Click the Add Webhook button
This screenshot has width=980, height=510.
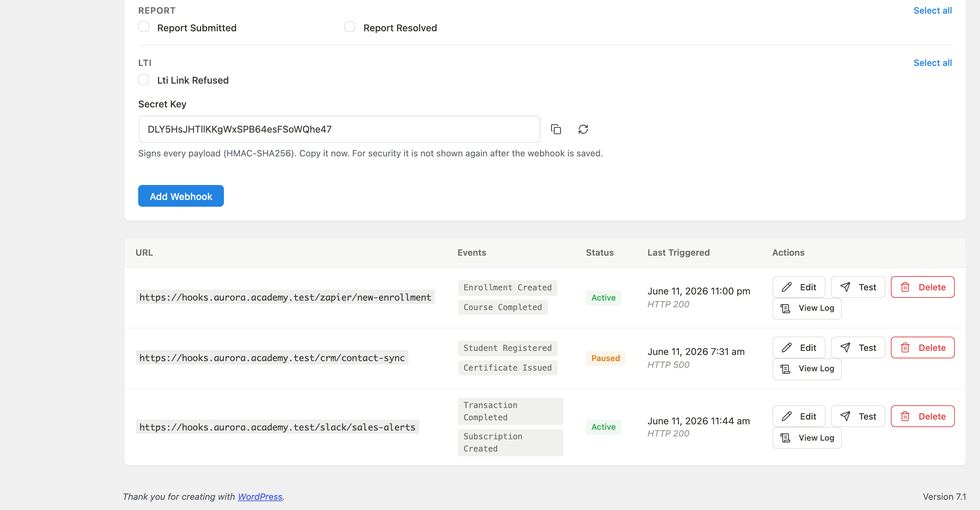tap(181, 196)
